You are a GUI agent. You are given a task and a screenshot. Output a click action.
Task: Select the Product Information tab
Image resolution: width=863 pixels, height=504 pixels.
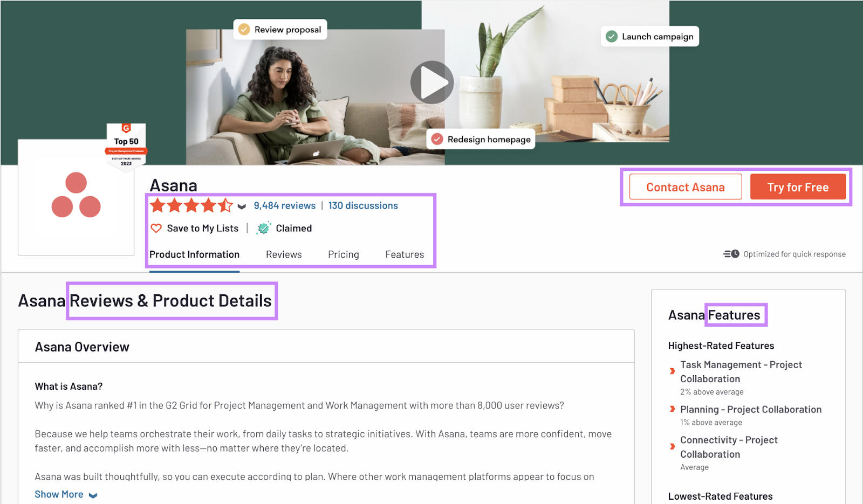194,254
